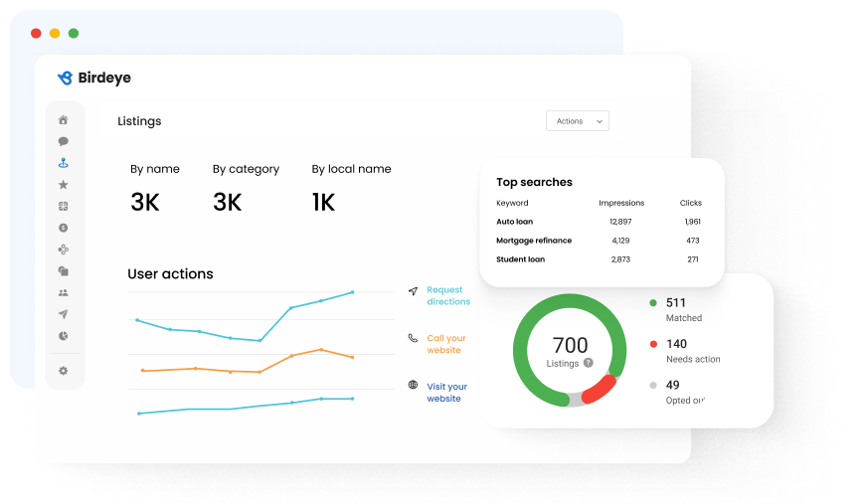Click the red close window button

click(x=36, y=33)
